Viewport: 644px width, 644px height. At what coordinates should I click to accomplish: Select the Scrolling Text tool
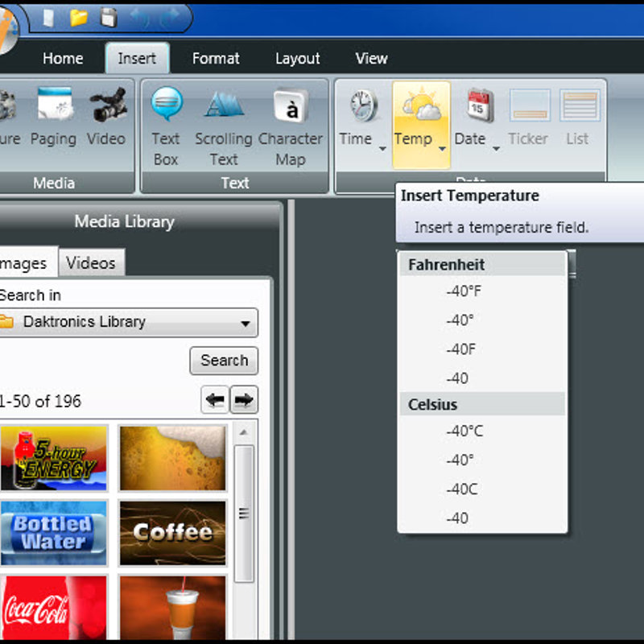tap(224, 106)
